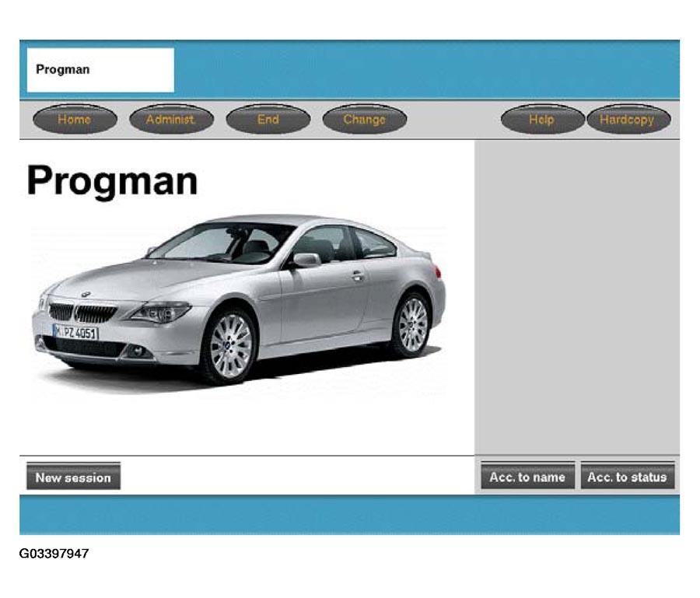Click the G03397947 figure label
Viewport: 700px width, 598px height.
54,554
